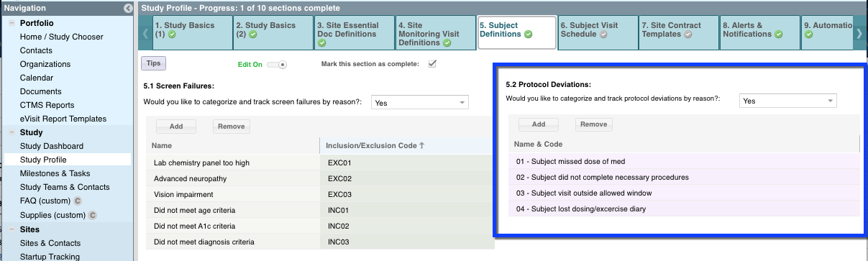Click the Inclusion/Exclusion Code sort arrow

(x=422, y=146)
